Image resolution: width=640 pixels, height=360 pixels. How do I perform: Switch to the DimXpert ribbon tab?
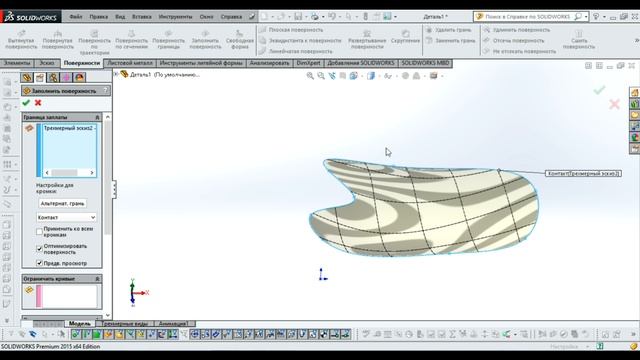[x=308, y=63]
